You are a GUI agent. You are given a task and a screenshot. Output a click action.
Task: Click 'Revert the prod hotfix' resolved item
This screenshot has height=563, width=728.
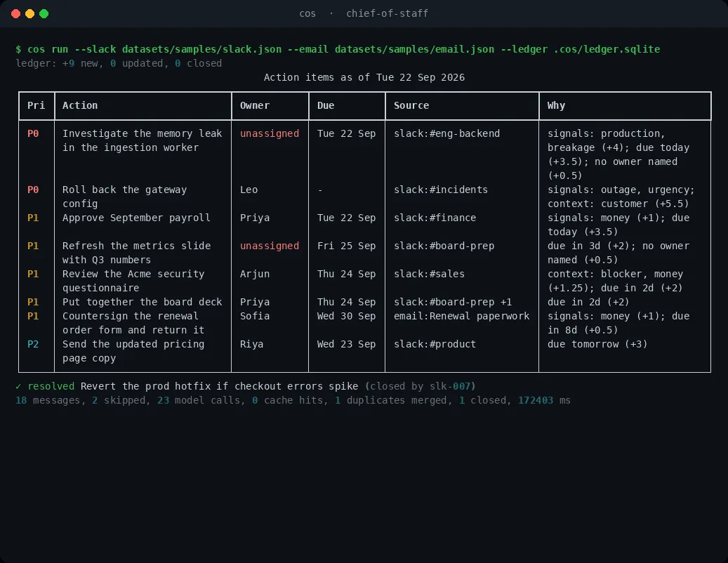(x=219, y=386)
